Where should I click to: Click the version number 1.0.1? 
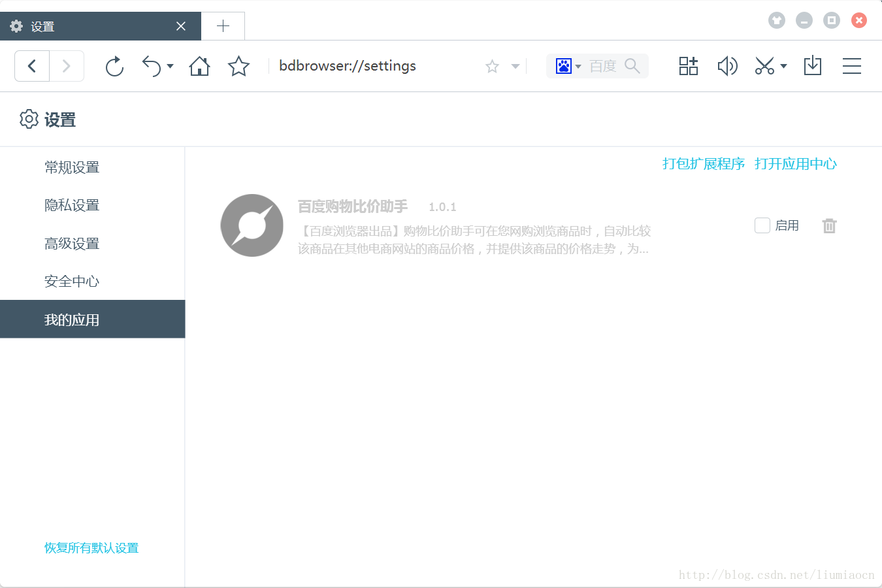[x=442, y=207]
